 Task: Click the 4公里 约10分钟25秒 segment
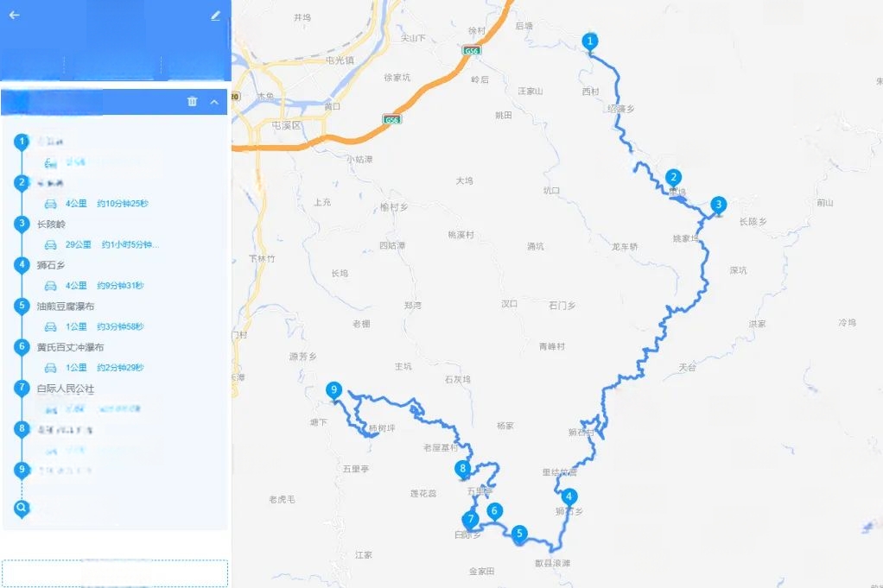click(96, 204)
